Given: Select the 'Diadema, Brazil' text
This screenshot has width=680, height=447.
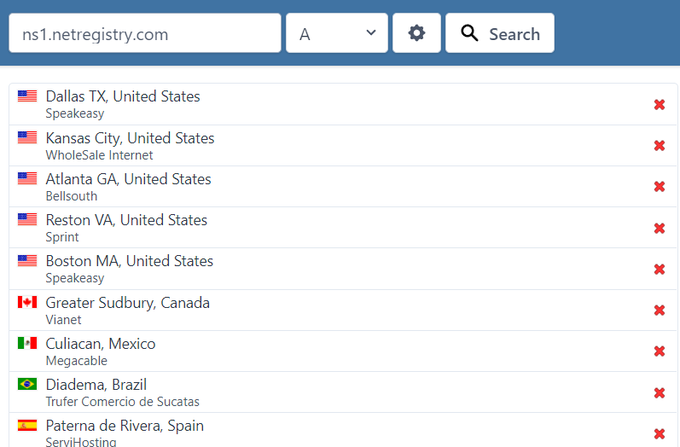Looking at the screenshot, I should click(x=96, y=385).
